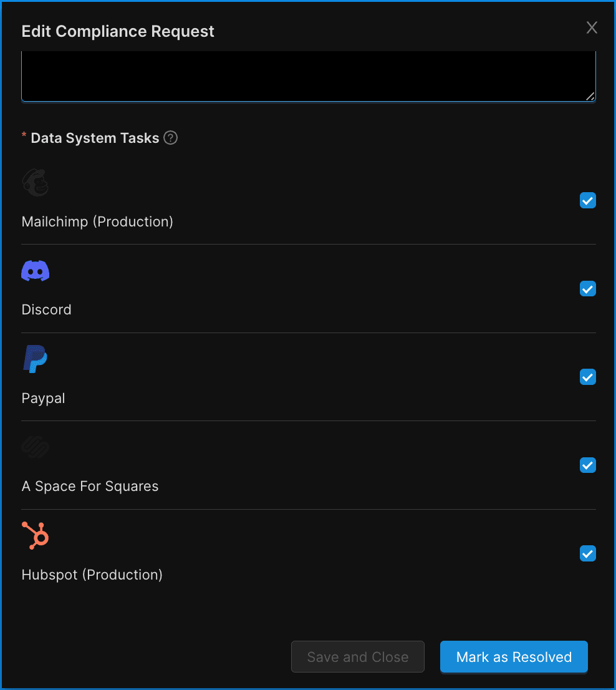Click the Mailchimp (Production) label

(97, 221)
